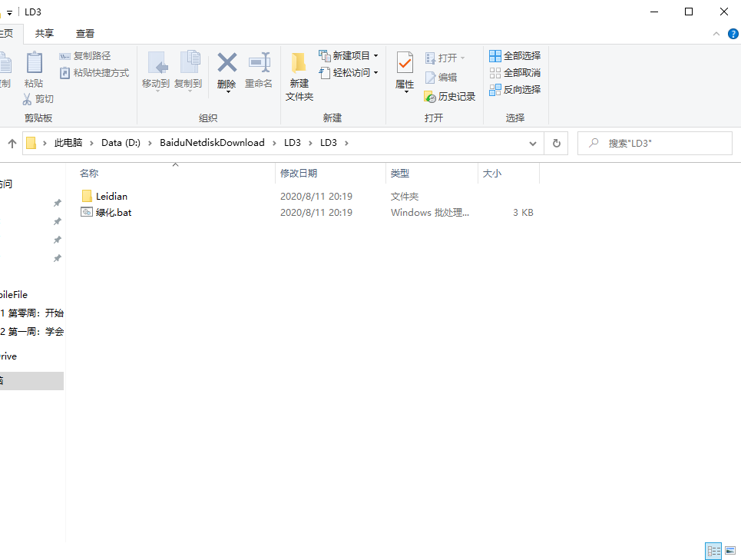
Task: Open the Delete (删除) dropdown arrow
Action: pyautogui.click(x=228, y=92)
